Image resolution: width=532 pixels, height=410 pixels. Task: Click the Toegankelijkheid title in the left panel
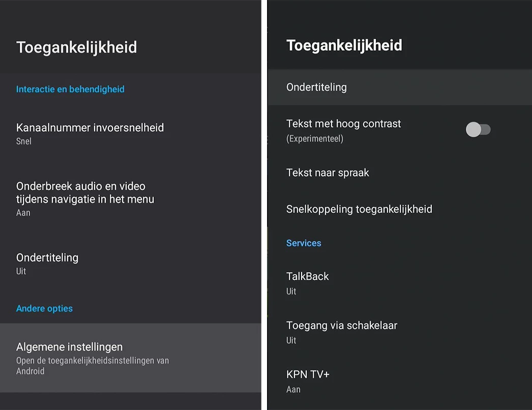pos(76,47)
